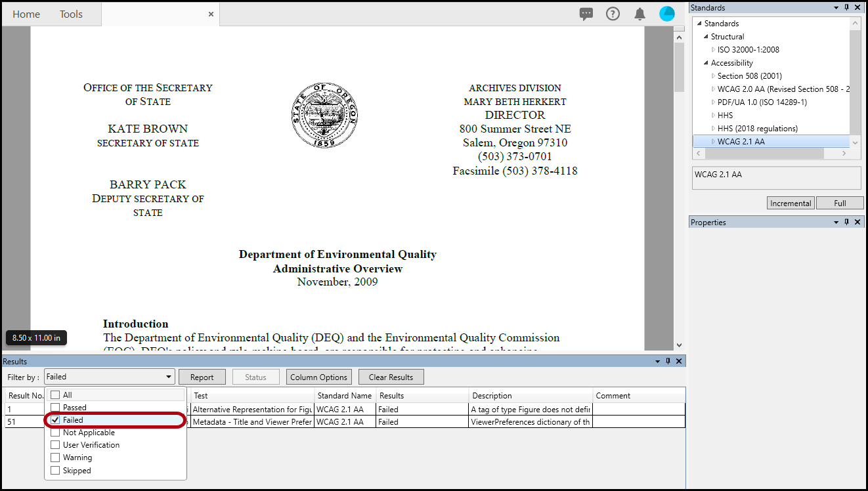This screenshot has width=868, height=491.
Task: Sort by Test column header
Action: click(x=253, y=396)
